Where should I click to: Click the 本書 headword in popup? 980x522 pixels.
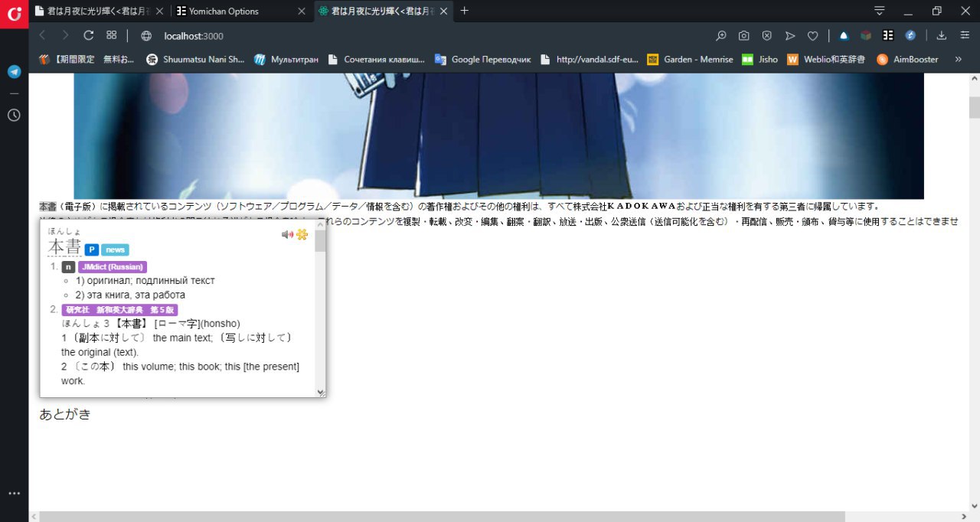point(64,247)
